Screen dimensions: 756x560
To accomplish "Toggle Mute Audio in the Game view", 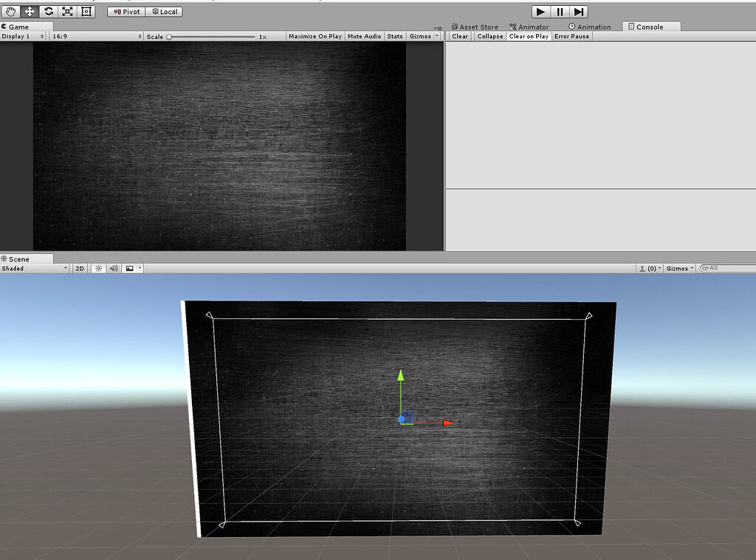I will pos(363,35).
